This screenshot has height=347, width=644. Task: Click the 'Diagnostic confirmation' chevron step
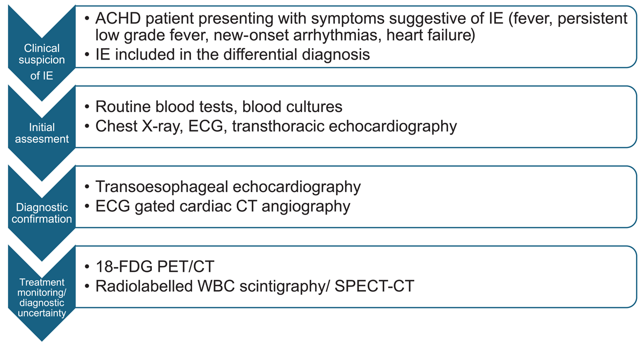click(x=42, y=213)
